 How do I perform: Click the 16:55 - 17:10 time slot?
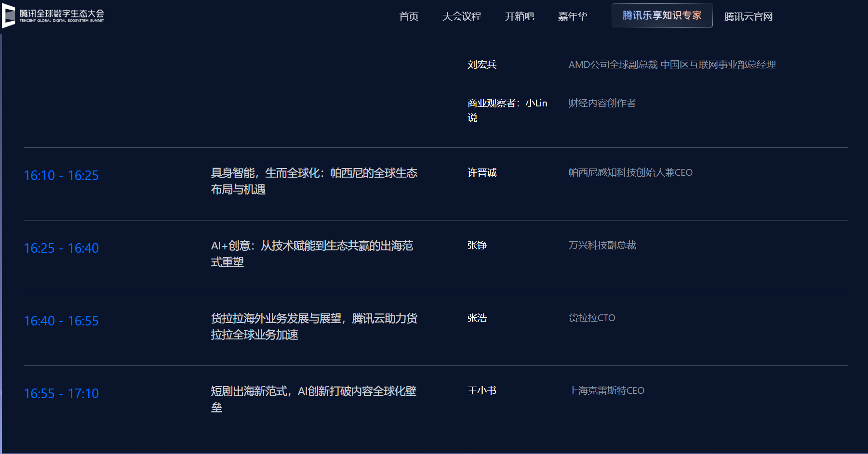[61, 393]
